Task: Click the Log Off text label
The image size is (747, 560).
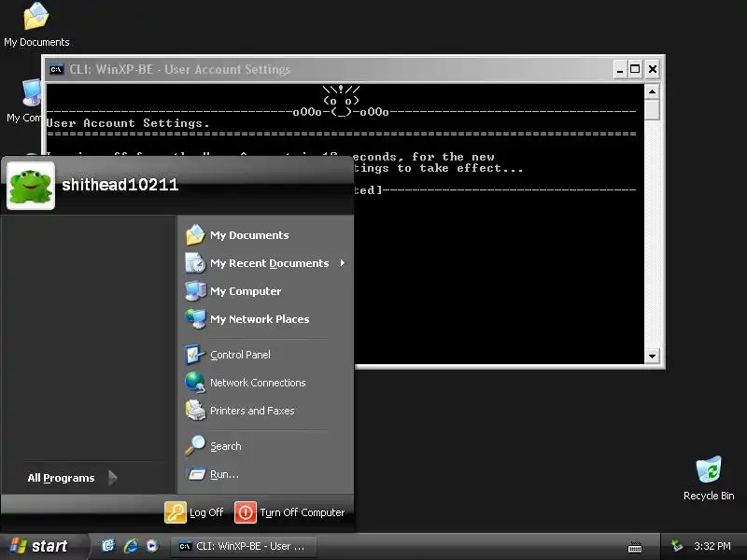Action: (206, 512)
